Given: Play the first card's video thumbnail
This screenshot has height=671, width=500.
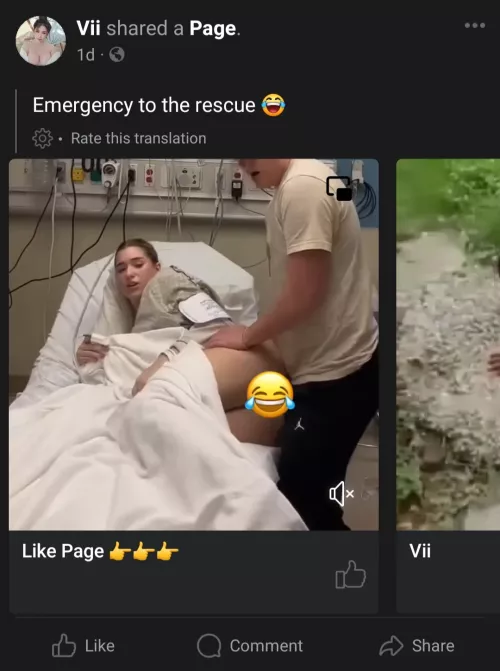Looking at the screenshot, I should tap(194, 344).
